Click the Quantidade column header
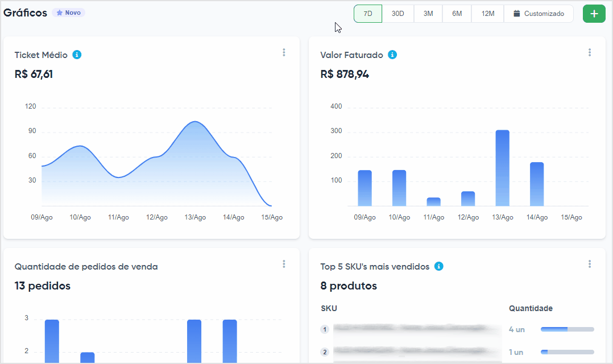Viewport: 613px width, 364px height. (531, 308)
